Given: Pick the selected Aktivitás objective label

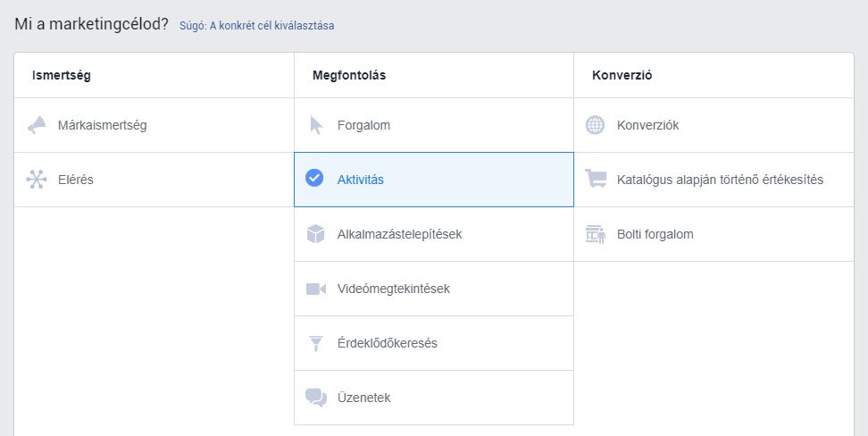Looking at the screenshot, I should pyautogui.click(x=361, y=180).
